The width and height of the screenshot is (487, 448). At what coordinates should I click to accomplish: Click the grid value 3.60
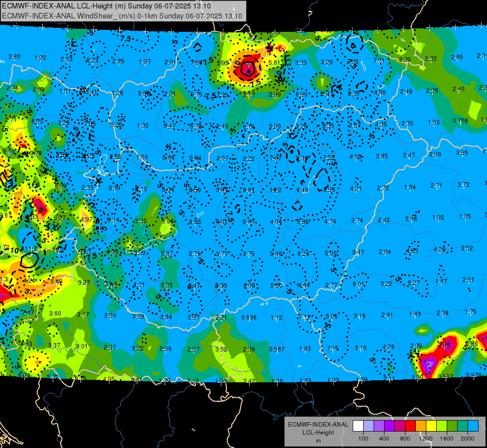[55, 313]
